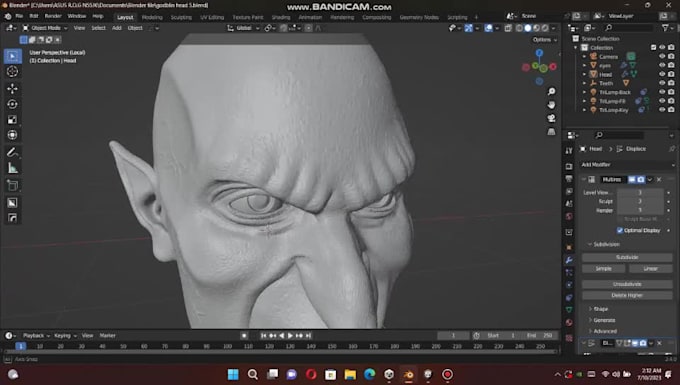Toggle the Optimal Display checkbox
The width and height of the screenshot is (680, 385).
tap(620, 230)
